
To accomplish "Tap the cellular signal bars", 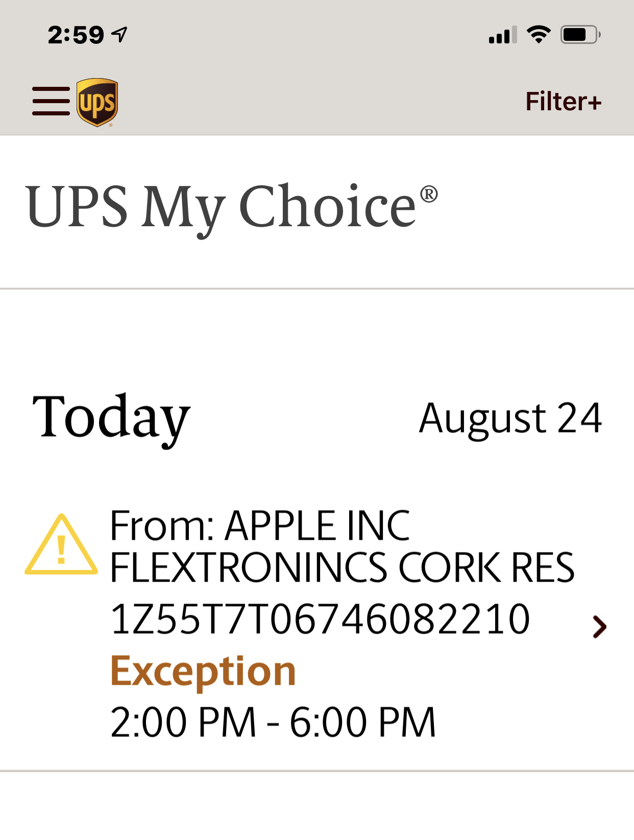I will coord(502,35).
